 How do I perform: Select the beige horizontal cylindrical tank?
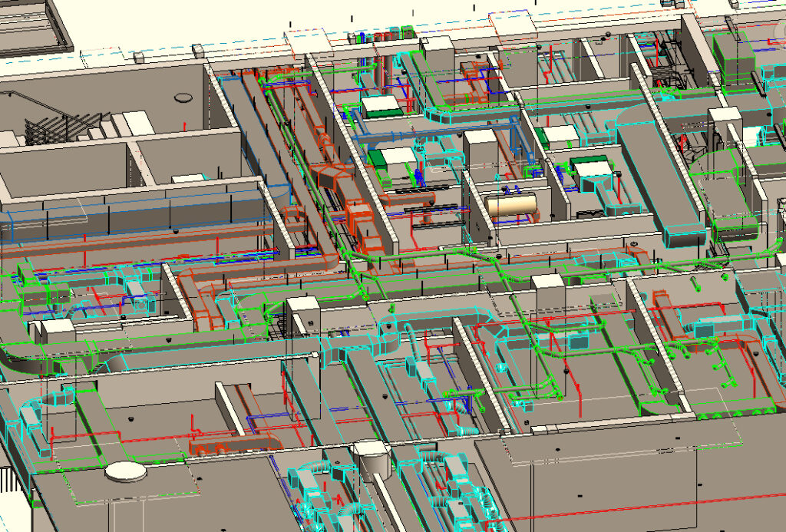[511, 204]
